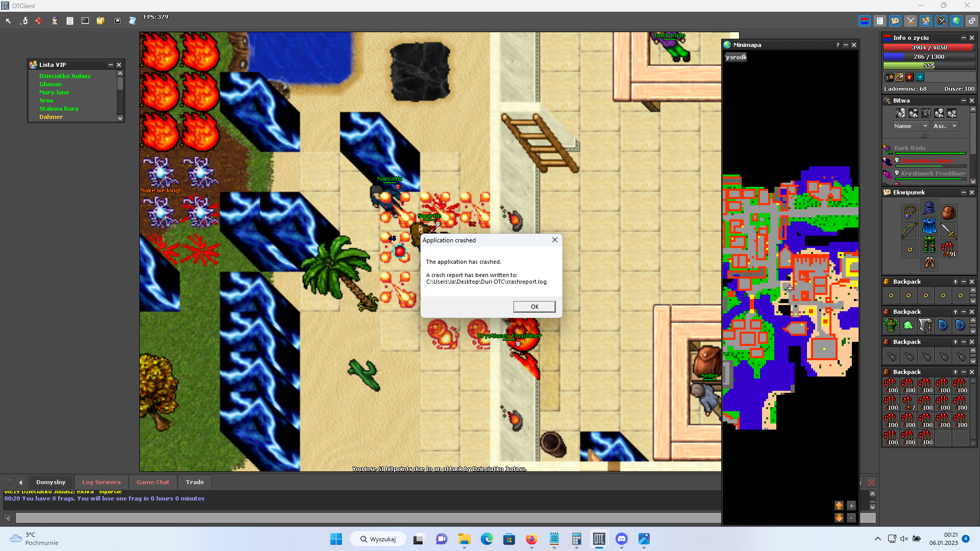Minimize the Lista VIP panel

pyautogui.click(x=110, y=65)
